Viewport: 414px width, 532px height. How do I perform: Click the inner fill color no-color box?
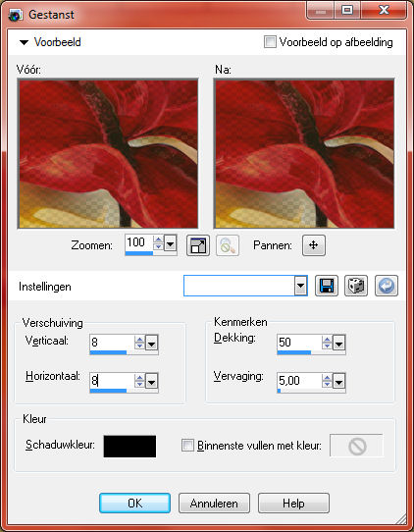click(x=356, y=446)
